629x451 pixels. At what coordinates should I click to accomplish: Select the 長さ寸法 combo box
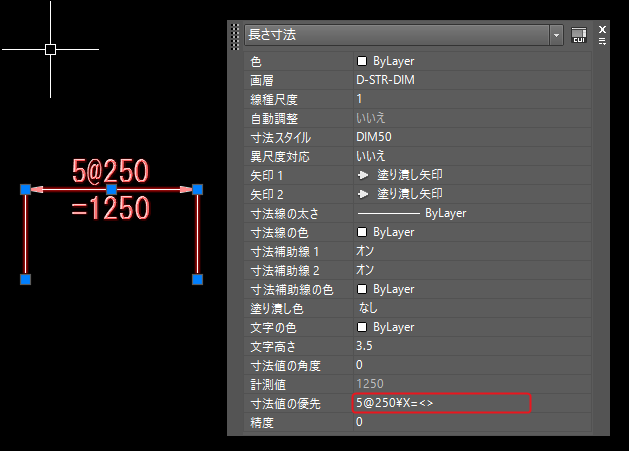(404, 35)
